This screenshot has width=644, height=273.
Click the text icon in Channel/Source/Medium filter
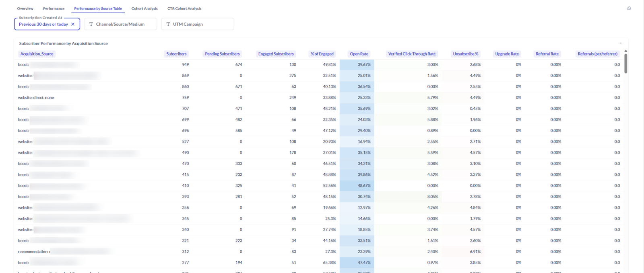(x=91, y=24)
